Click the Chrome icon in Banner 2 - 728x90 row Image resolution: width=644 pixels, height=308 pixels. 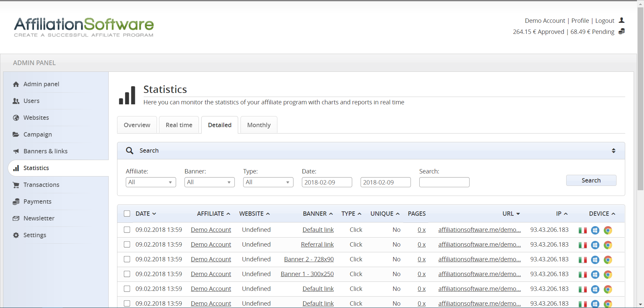(x=608, y=260)
